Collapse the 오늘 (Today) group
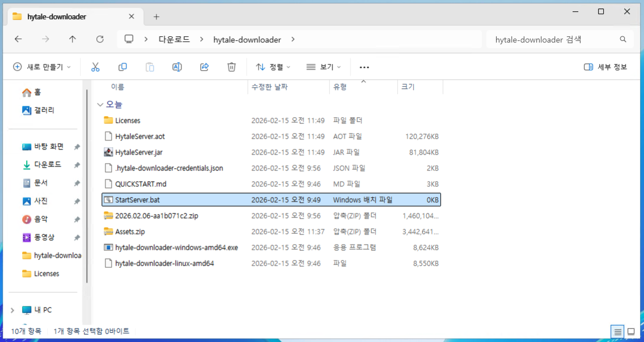Screen dimensions: 644x342 100,105
